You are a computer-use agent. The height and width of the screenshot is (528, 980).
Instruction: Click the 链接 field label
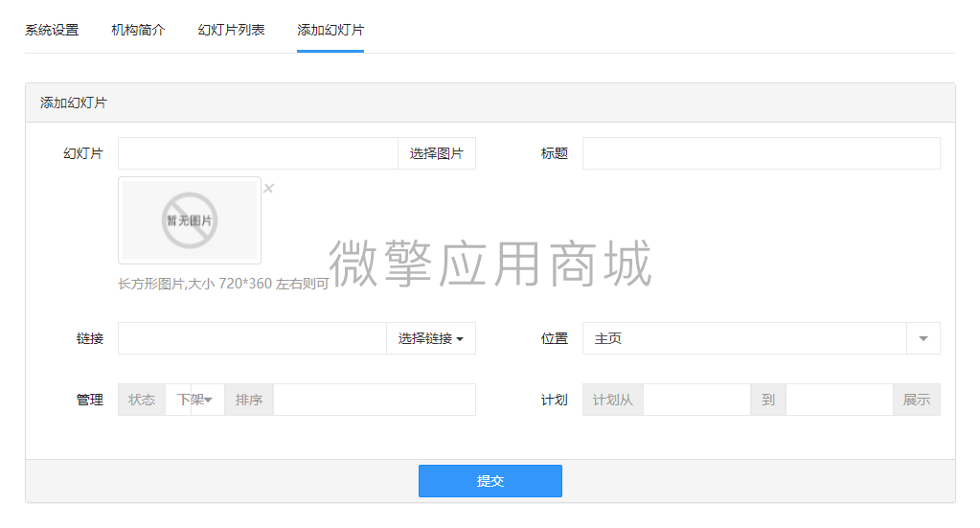pos(90,338)
